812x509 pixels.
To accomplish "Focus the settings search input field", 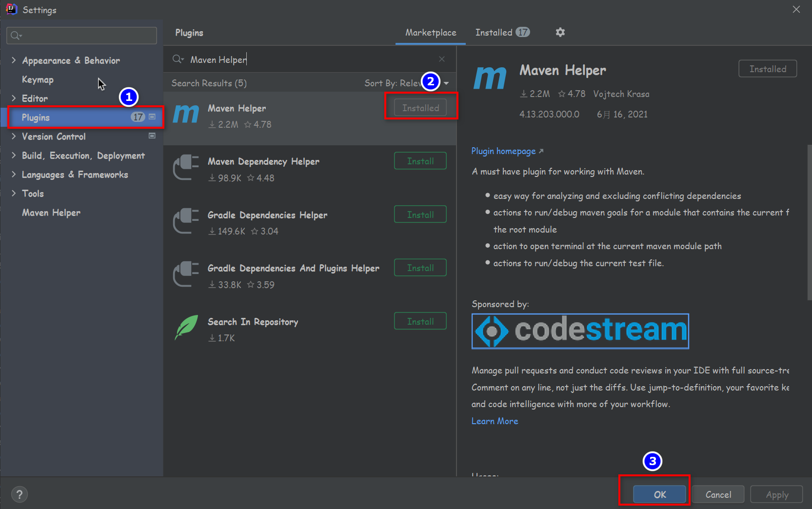I will pyautogui.click(x=81, y=36).
